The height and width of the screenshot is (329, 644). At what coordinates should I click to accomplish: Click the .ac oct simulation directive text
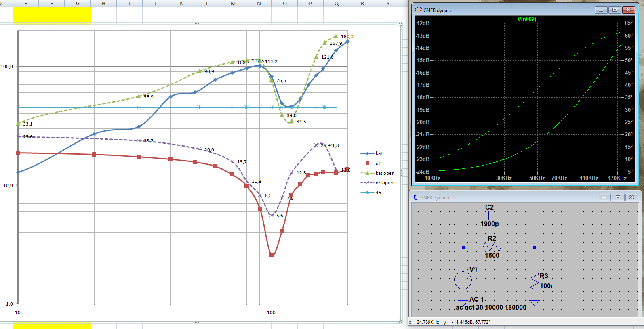pyautogui.click(x=490, y=307)
